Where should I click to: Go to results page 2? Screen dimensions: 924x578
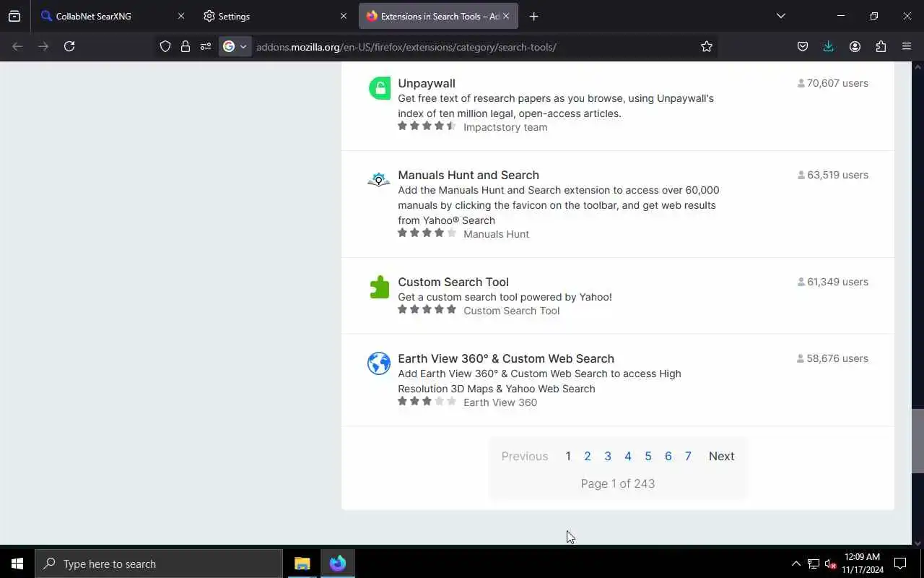[588, 456]
